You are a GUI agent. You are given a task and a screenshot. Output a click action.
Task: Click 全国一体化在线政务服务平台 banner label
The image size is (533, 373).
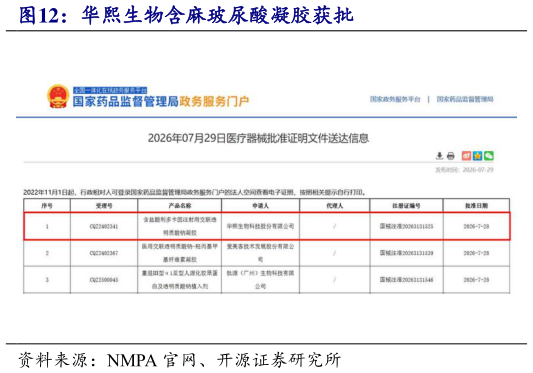click(110, 90)
